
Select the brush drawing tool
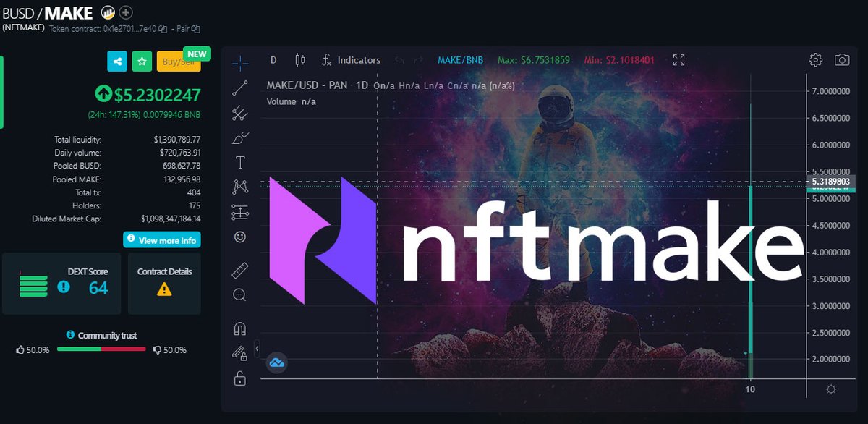[240, 137]
